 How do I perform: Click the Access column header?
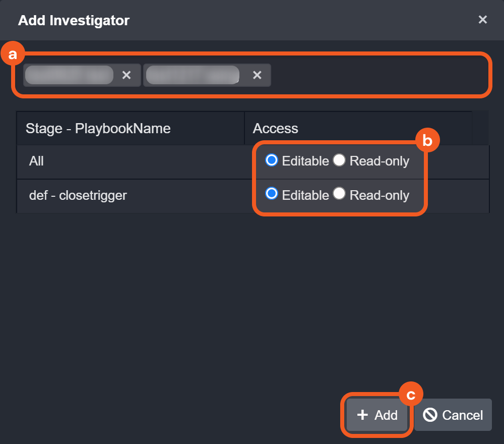(276, 129)
